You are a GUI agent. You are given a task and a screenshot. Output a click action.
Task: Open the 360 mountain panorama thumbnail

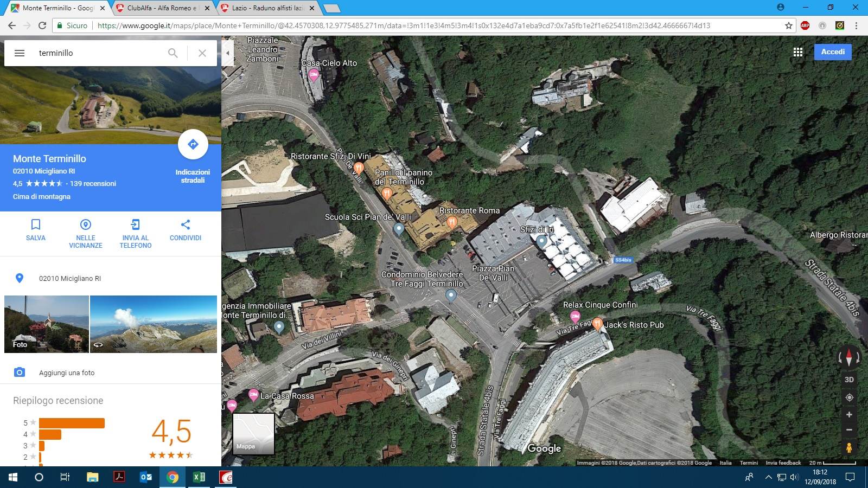(x=154, y=324)
